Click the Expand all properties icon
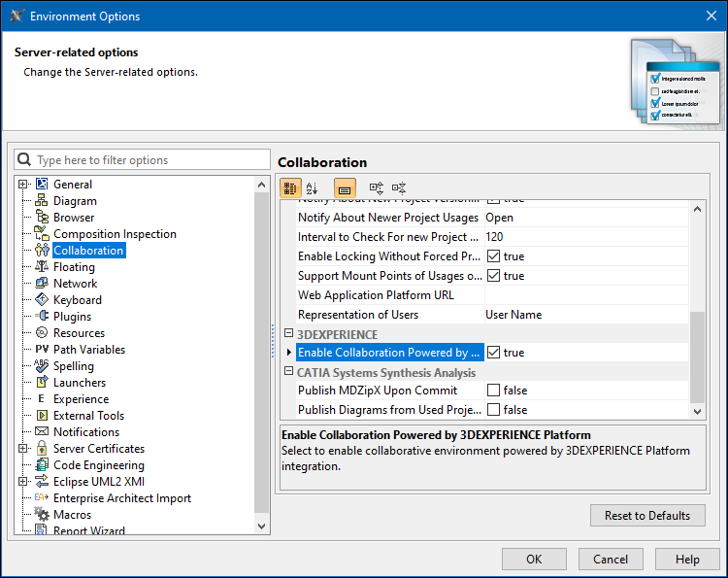Image resolution: width=728 pixels, height=578 pixels. [x=377, y=187]
